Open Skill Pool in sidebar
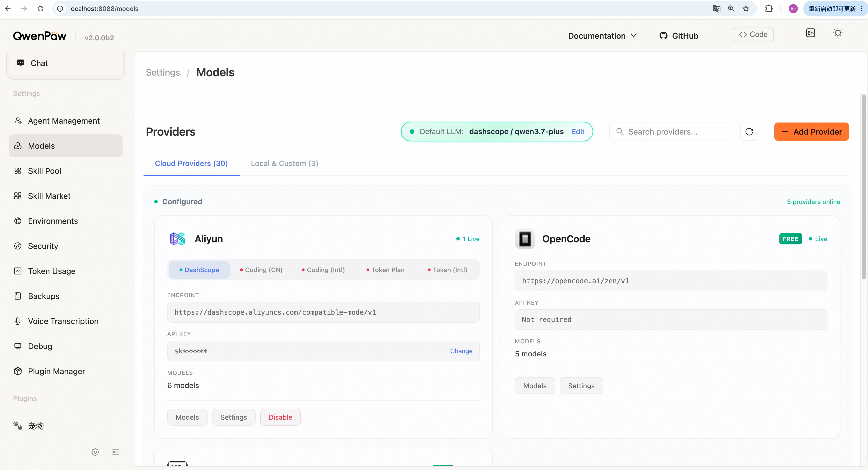 click(x=66, y=171)
